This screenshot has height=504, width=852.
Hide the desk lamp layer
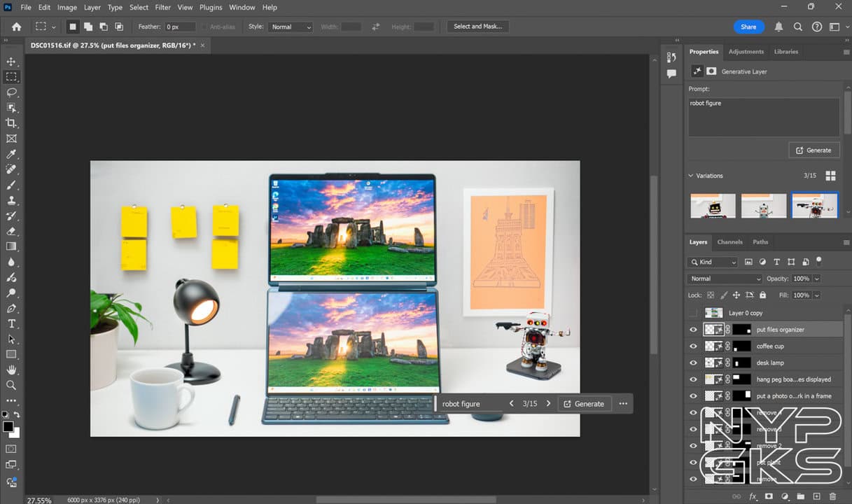pos(693,363)
